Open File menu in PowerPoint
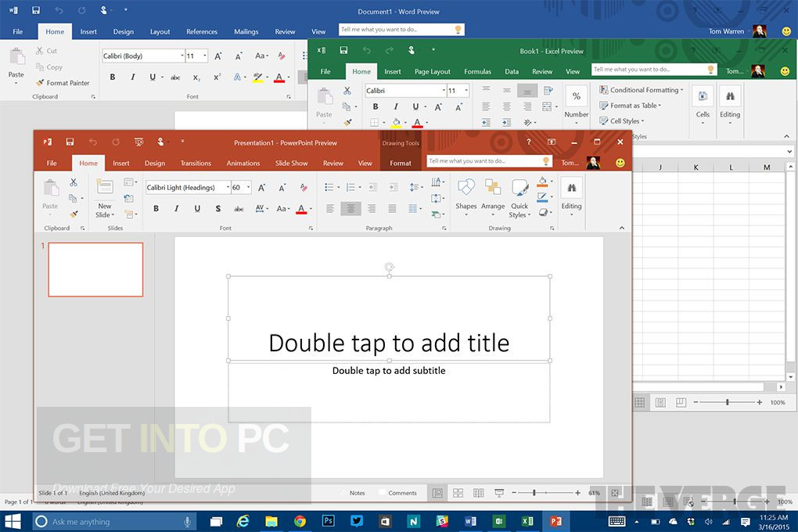 pos(52,163)
